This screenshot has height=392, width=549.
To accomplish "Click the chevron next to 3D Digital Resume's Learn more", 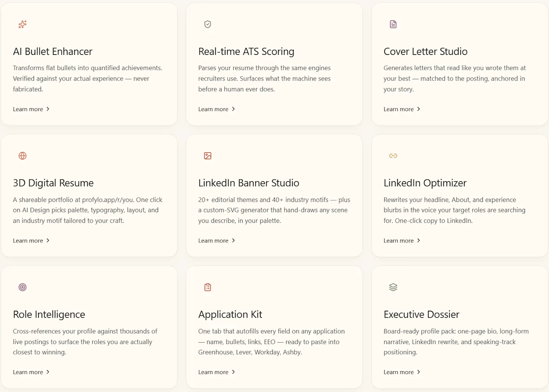I will tap(48, 240).
